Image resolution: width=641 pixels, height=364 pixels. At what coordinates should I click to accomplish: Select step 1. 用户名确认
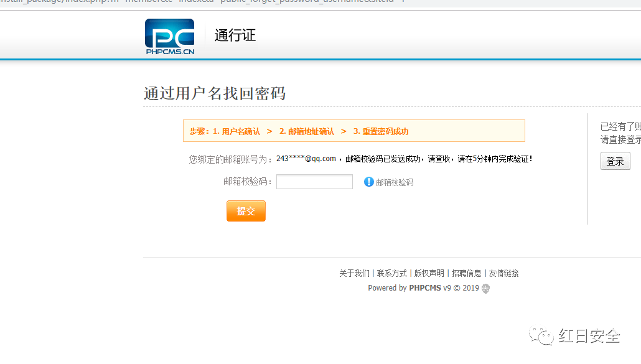(236, 131)
